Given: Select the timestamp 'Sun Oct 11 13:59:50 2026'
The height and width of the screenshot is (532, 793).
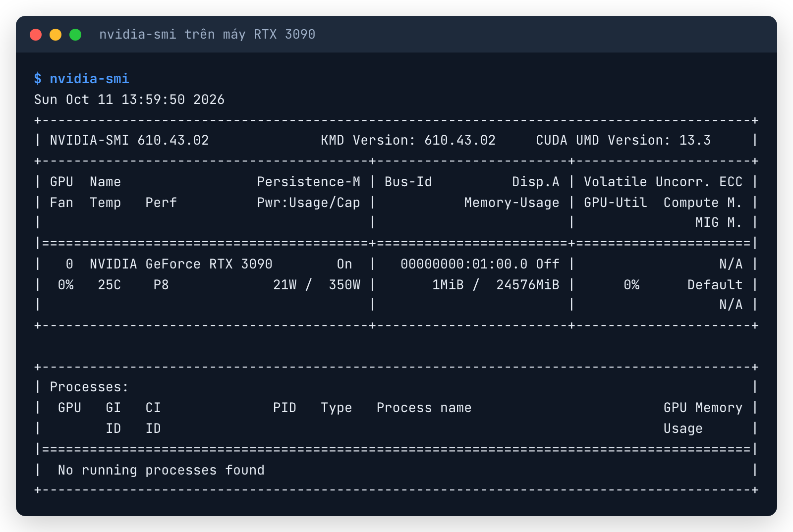Looking at the screenshot, I should tap(129, 100).
